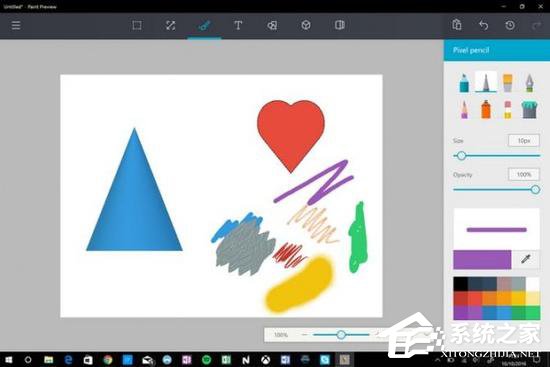Click the yellow paint blob on canvas
The height and width of the screenshot is (367, 550).
click(299, 284)
